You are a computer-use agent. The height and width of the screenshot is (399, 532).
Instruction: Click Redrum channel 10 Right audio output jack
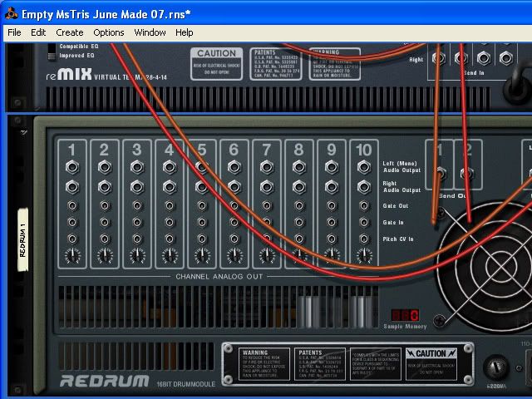pos(364,187)
